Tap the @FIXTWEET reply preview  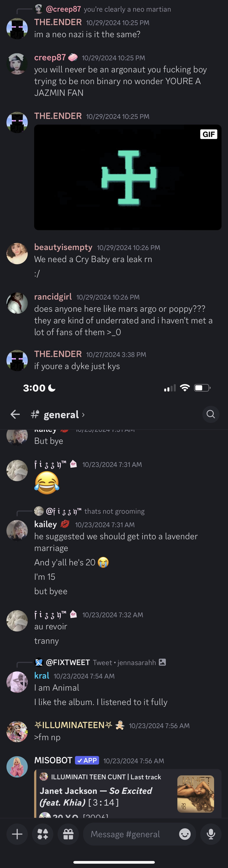pyautogui.click(x=101, y=662)
